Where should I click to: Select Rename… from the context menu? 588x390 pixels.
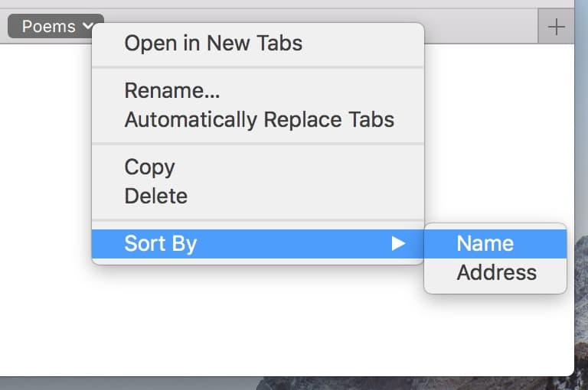[172, 91]
